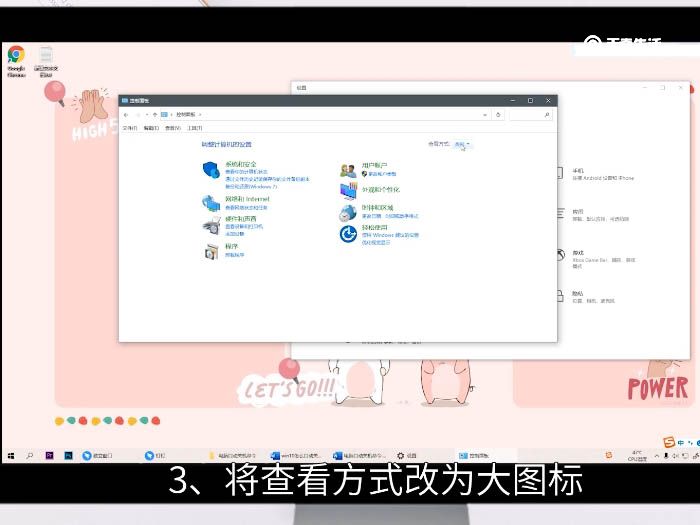
Task: Open the Clock and Region globe-clock icon
Action: pyautogui.click(x=348, y=213)
